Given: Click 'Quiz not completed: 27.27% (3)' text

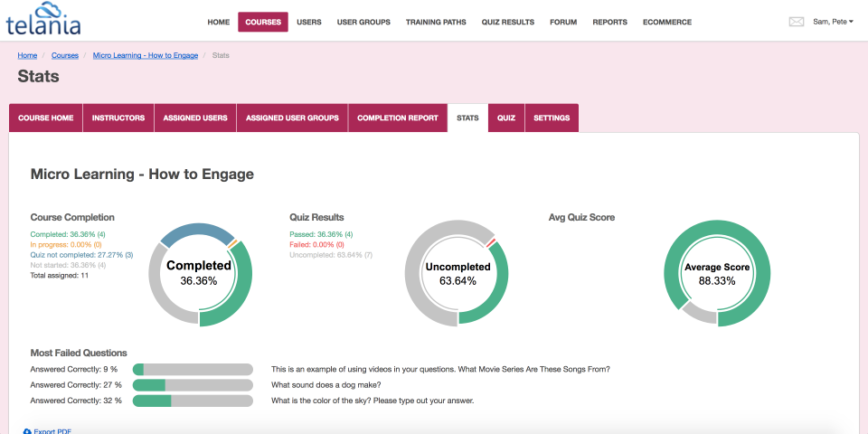Looking at the screenshot, I should (82, 255).
